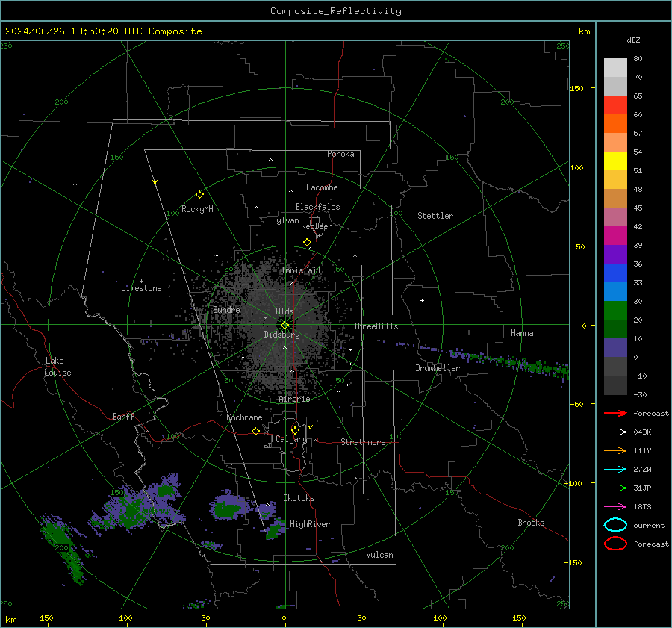Select the magenta 18TS arrow icon
This screenshot has height=628, width=672.
[615, 507]
